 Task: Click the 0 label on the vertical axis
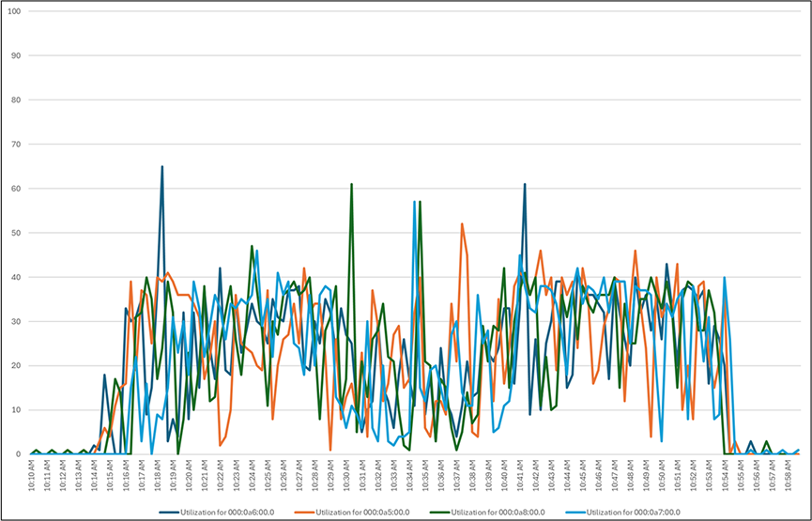(19, 454)
